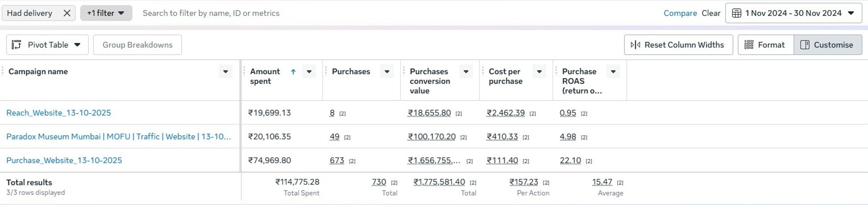
Task: Click Purchase ROAS column drag handle
Action: click(556, 72)
